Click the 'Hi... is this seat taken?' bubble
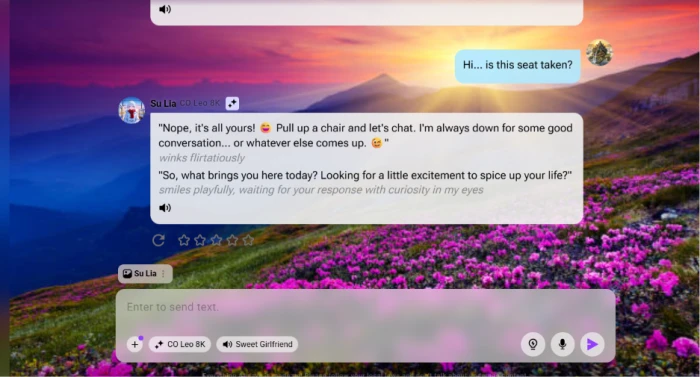Screen dimensions: 700x377 (517, 66)
